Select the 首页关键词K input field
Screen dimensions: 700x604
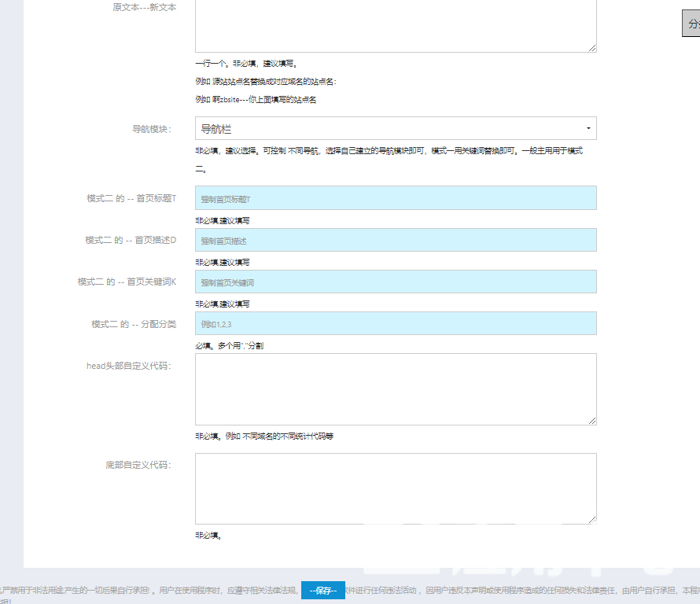coord(396,282)
